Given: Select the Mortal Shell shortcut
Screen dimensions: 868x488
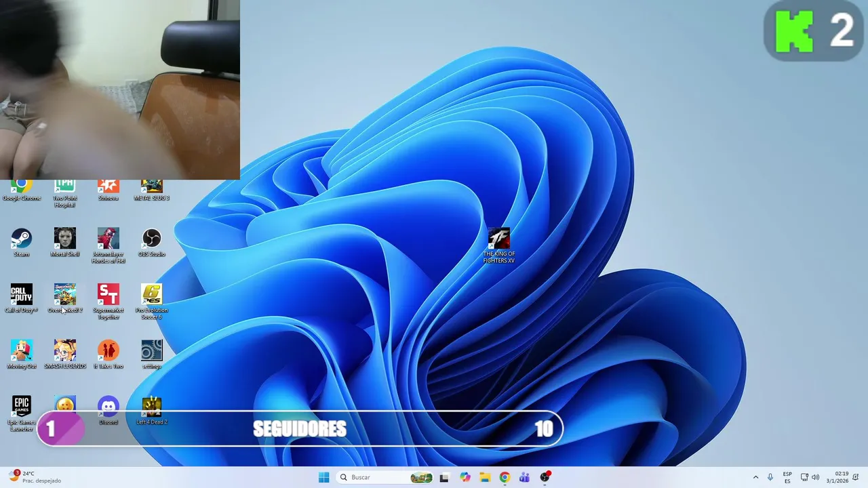Looking at the screenshot, I should tap(65, 243).
